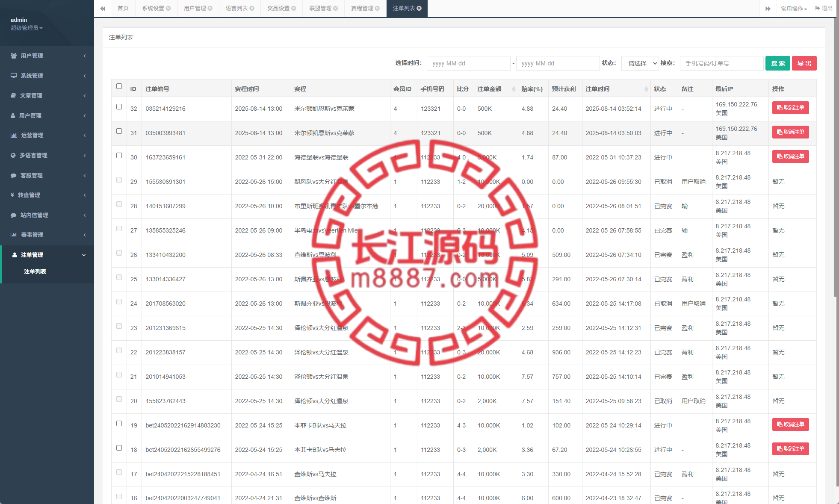Close the 联盟管理 tab via its x icon

pyautogui.click(x=336, y=9)
